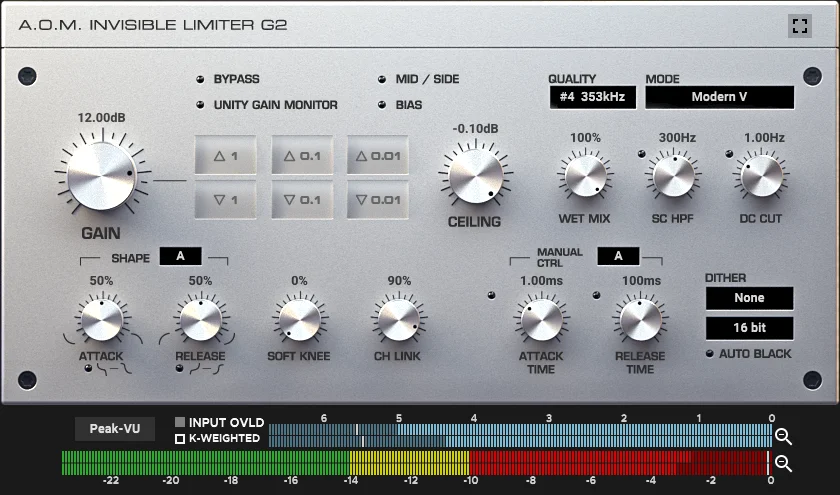This screenshot has height=495, width=840.
Task: Enable the BIAS switch
Action: pos(382,105)
